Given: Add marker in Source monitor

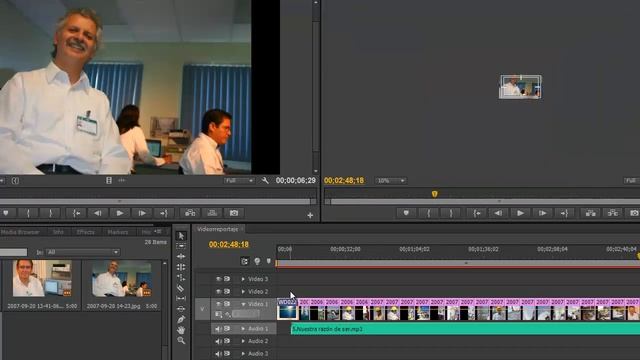Looking at the screenshot, I should click(6, 213).
